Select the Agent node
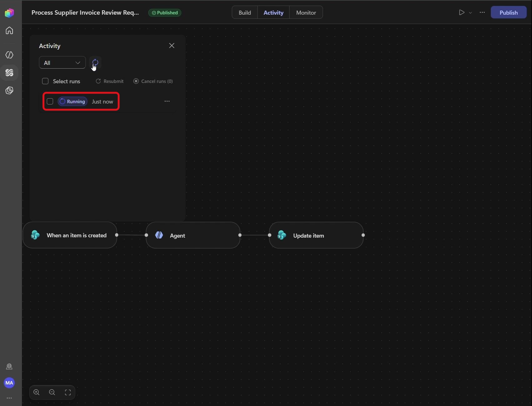 click(x=193, y=235)
